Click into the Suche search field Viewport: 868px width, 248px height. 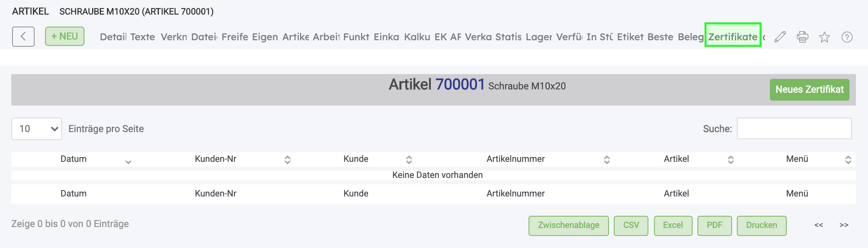tap(794, 128)
